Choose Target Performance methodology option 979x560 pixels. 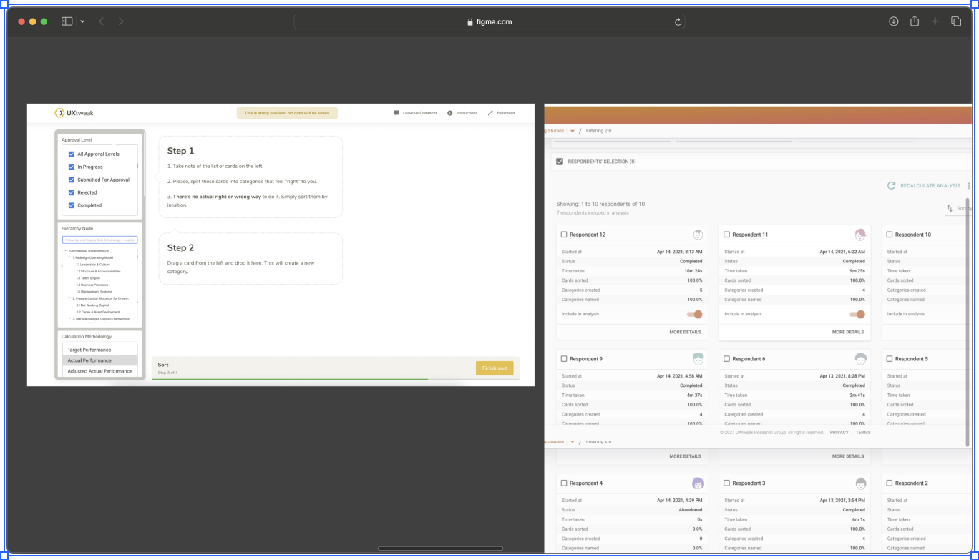(x=99, y=350)
